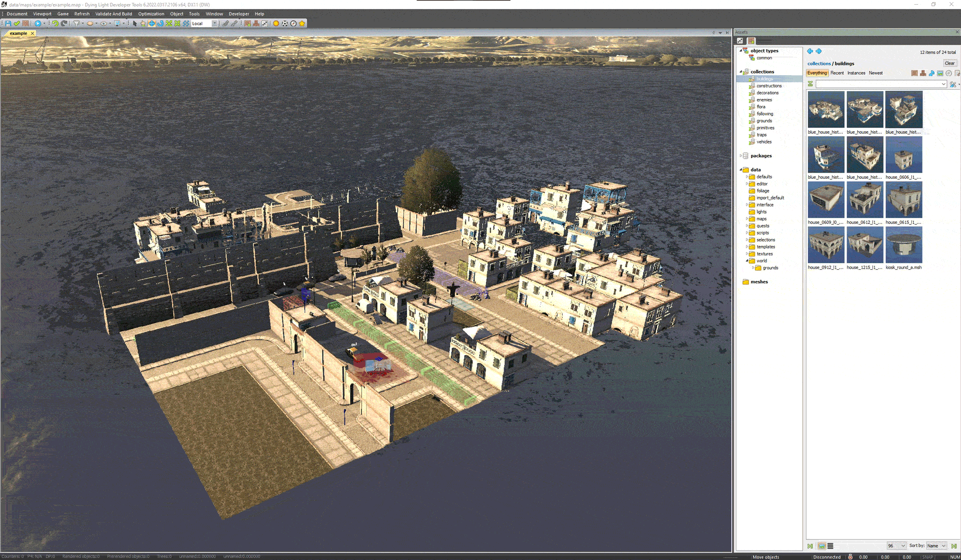Click the wrench tools icon beside search box

tap(953, 84)
